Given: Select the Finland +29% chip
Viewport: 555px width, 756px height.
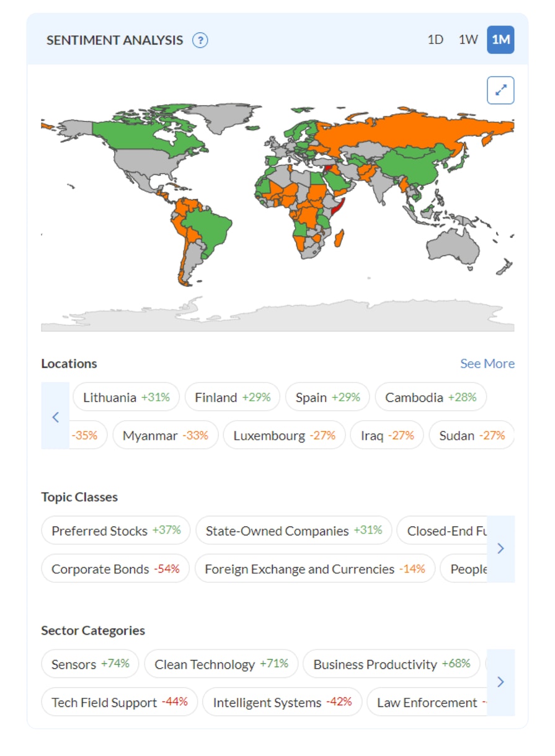Looking at the screenshot, I should pos(233,397).
